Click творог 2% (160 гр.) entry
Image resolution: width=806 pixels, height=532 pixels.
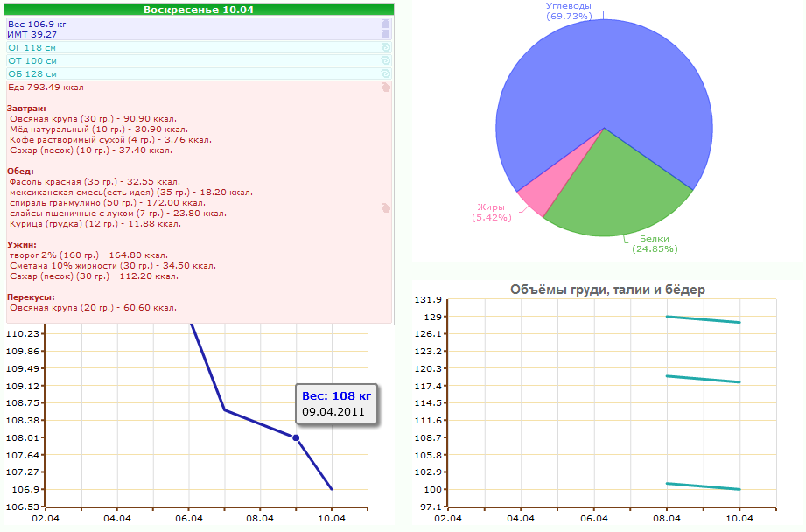tap(88, 255)
